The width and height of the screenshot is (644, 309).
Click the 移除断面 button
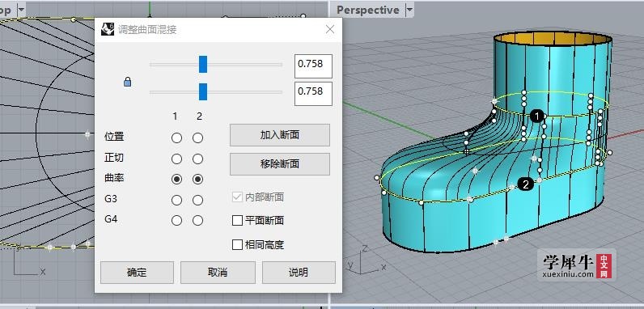point(280,164)
